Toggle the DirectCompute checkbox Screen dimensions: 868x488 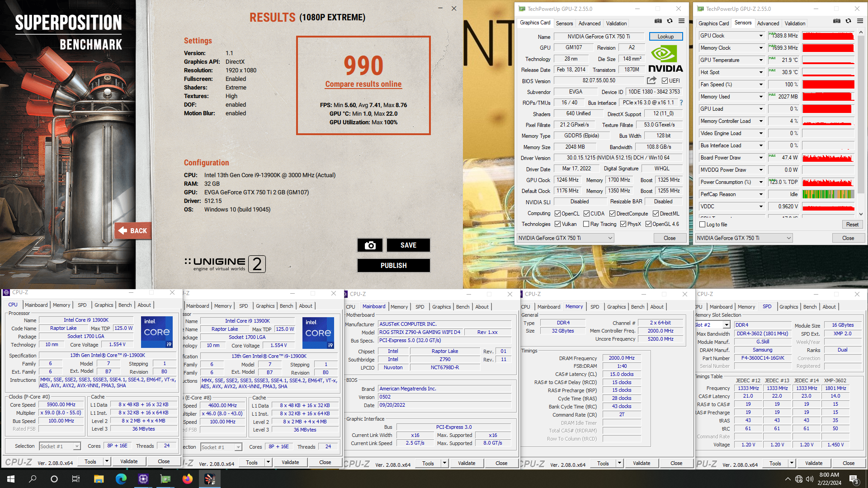click(x=612, y=214)
